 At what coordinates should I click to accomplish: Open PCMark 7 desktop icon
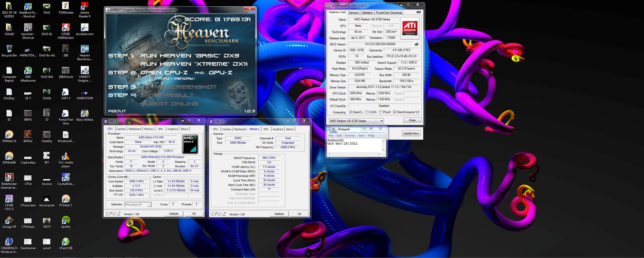pos(66,201)
